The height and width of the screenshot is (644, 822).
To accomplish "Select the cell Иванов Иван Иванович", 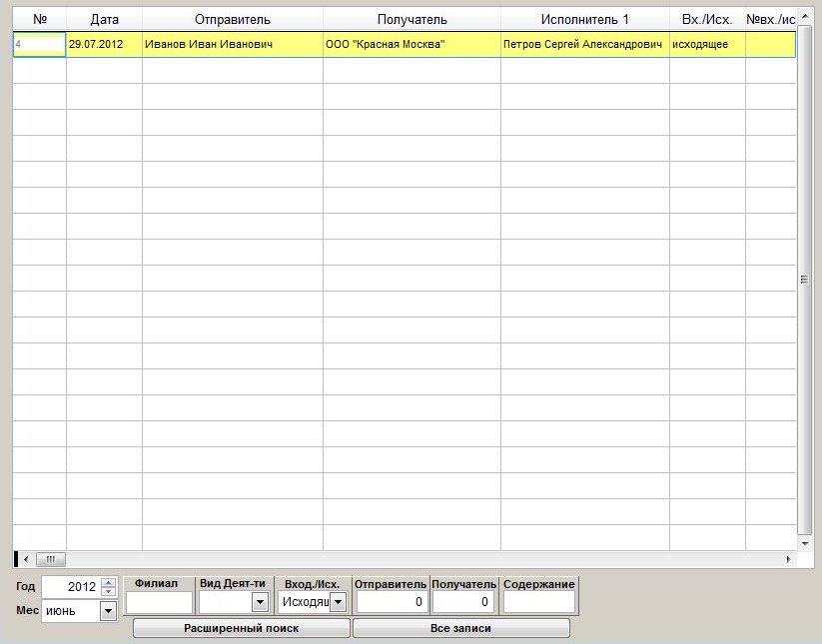I will click(x=233, y=45).
